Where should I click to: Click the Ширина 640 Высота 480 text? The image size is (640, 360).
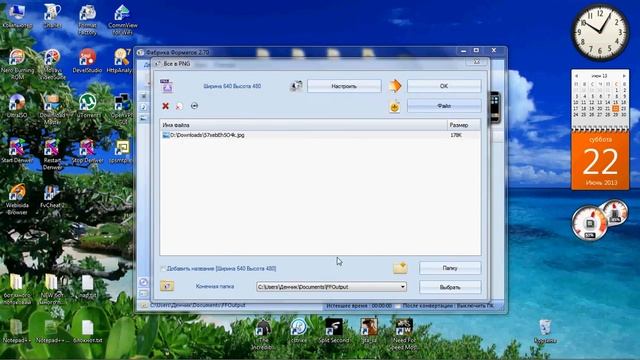tap(232, 86)
